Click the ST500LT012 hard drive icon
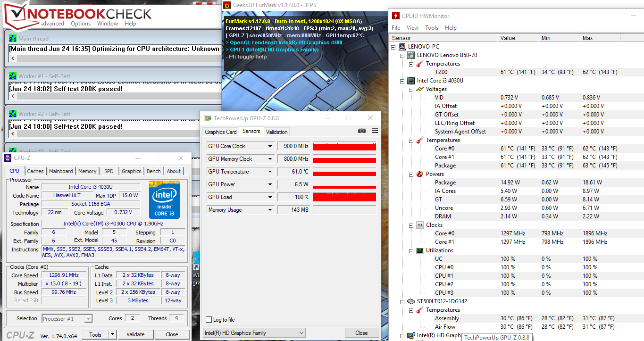 (x=411, y=301)
